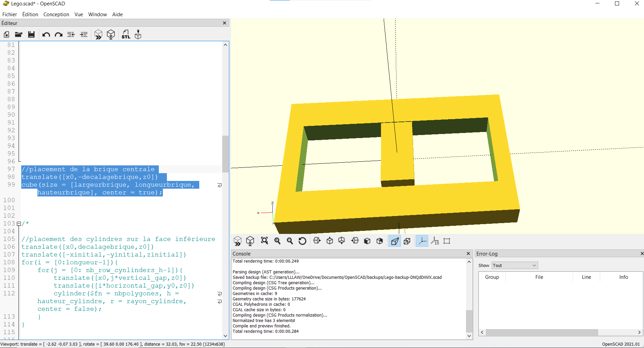The image size is (644, 348).
Task: Switch to back view
Action: point(380,241)
